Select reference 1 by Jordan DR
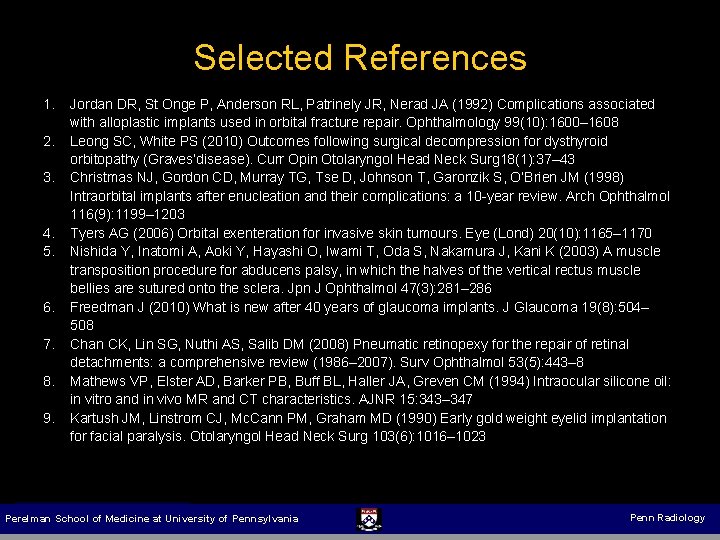Image resolution: width=720 pixels, height=540 pixels. point(349,113)
